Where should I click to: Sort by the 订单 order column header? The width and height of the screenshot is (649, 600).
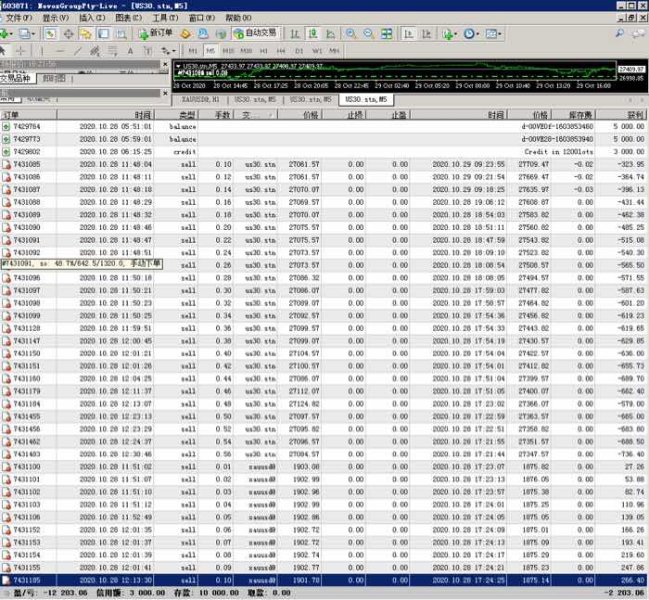tap(28, 115)
